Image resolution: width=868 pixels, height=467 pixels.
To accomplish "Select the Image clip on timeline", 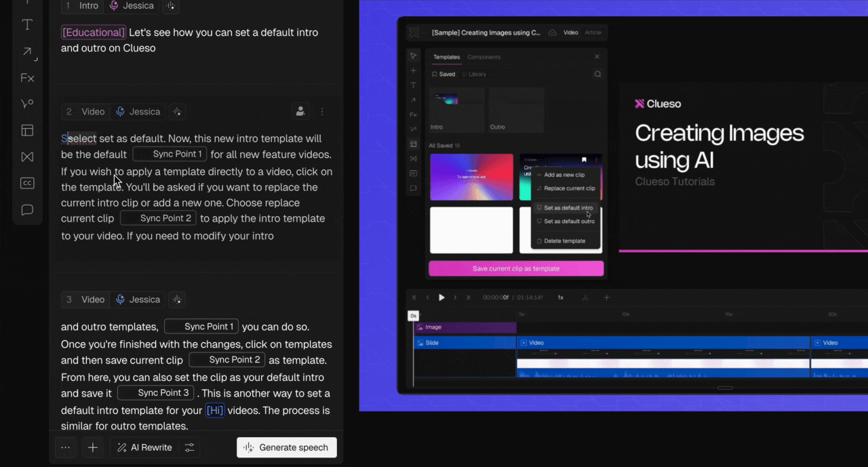I will click(x=465, y=327).
